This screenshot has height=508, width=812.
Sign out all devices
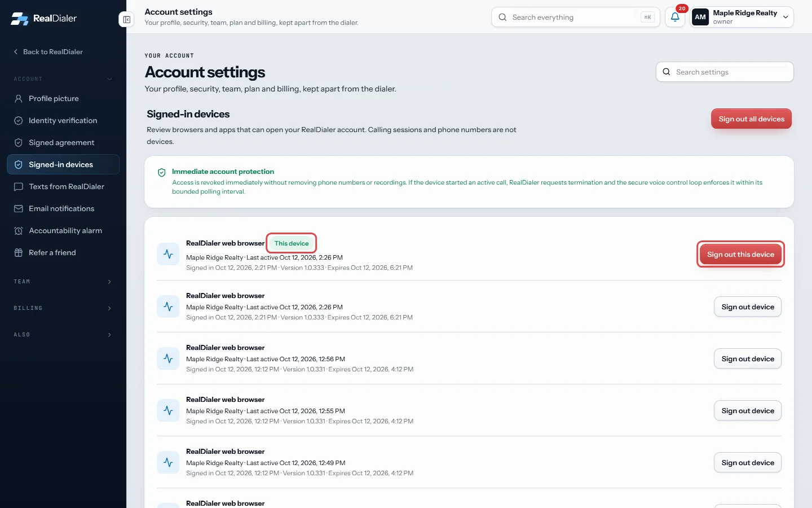[x=751, y=119]
